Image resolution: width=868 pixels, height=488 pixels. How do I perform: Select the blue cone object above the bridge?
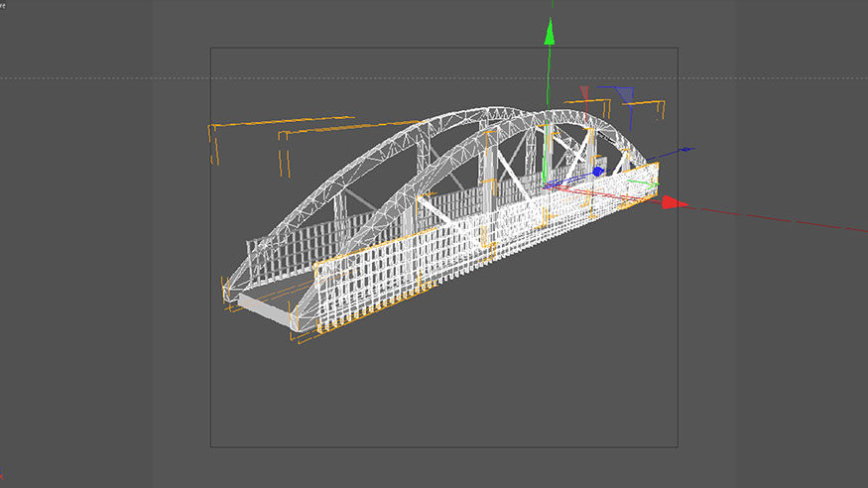click(x=625, y=94)
